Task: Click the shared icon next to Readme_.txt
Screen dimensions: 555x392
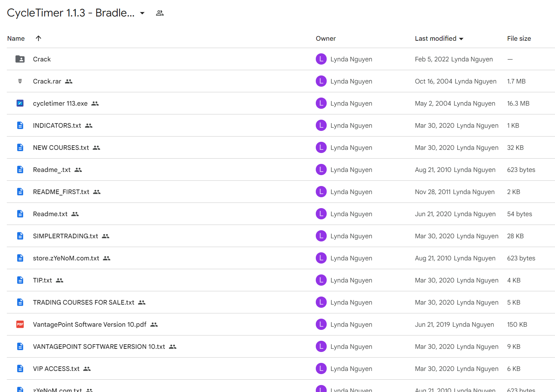Action: pyautogui.click(x=78, y=170)
